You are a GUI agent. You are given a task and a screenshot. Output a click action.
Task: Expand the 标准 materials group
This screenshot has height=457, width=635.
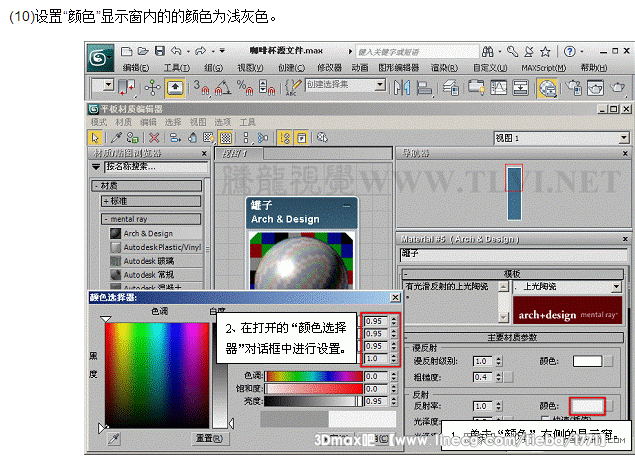151,201
